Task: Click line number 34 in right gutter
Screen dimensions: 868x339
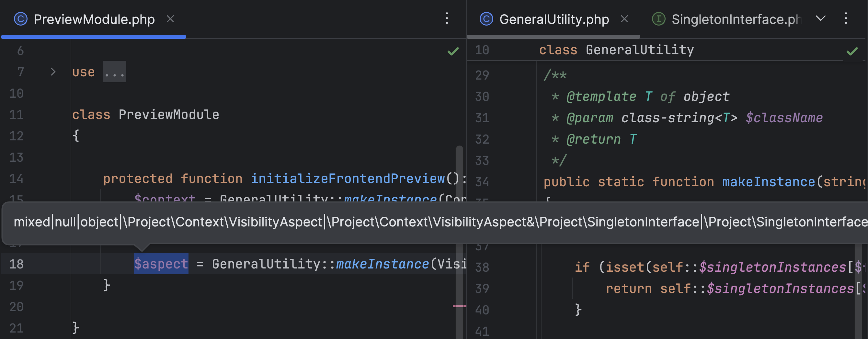Action: tap(482, 182)
